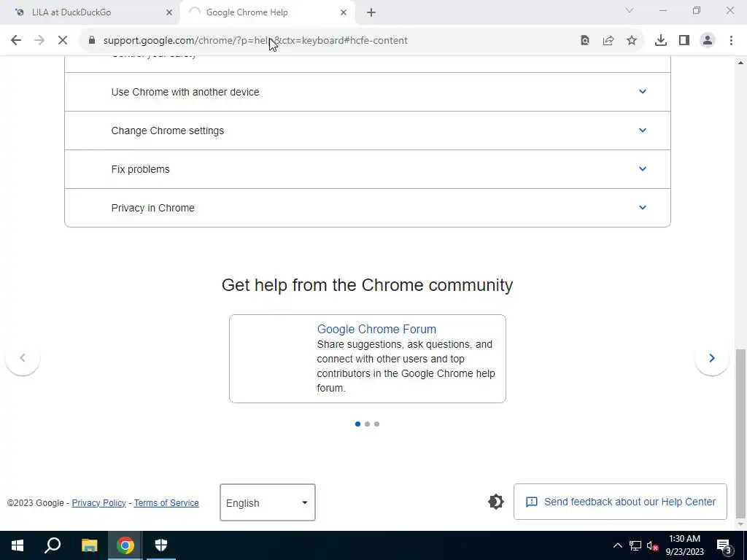Click the address bar URL
The height and width of the screenshot is (560, 747).
(255, 41)
